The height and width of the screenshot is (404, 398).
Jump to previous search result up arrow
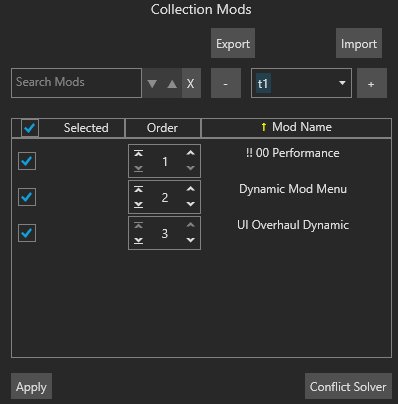coord(172,83)
